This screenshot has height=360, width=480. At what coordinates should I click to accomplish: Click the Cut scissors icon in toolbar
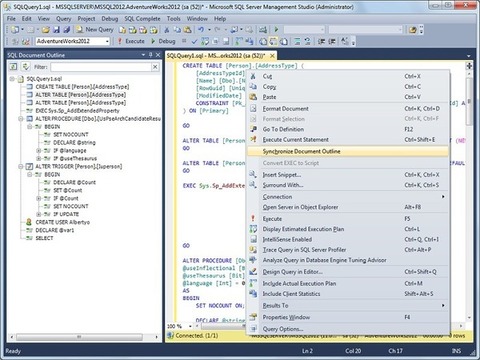click(x=167, y=30)
